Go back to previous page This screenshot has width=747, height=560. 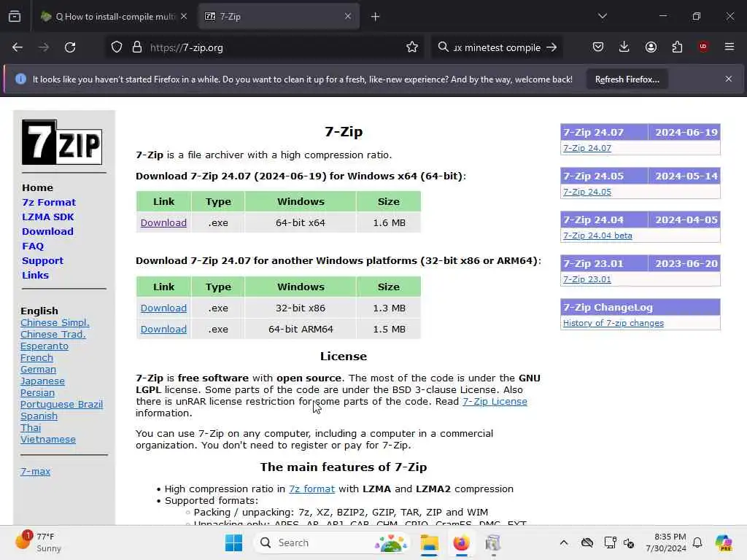(x=18, y=47)
